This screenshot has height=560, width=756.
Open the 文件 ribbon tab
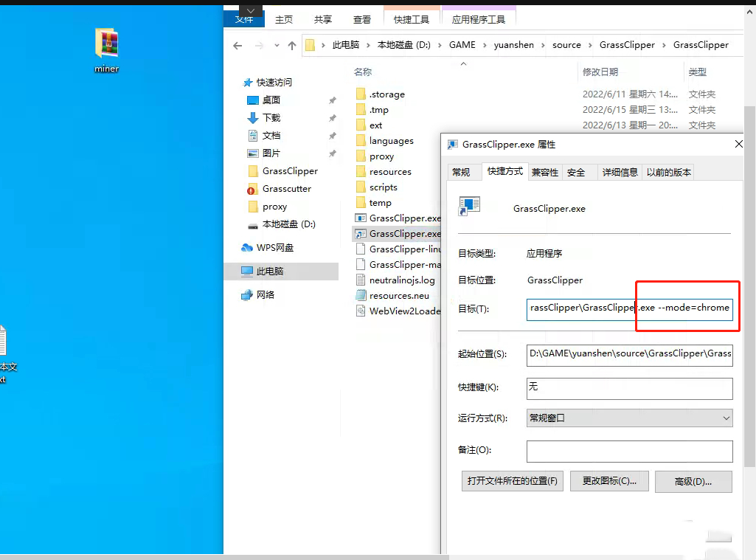pyautogui.click(x=244, y=19)
